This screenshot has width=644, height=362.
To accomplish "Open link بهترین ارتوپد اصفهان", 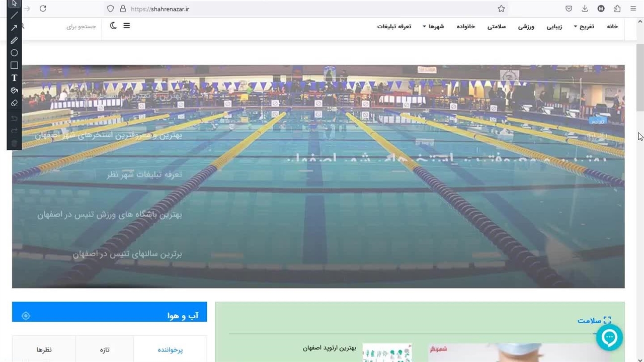I will (330, 348).
